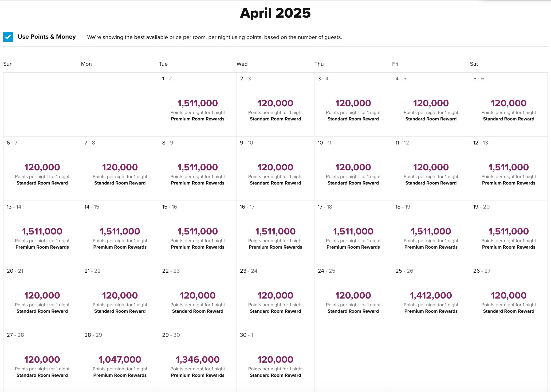Uncheck the Use Points & Money checkbox
This screenshot has width=551, height=392.
[8, 37]
